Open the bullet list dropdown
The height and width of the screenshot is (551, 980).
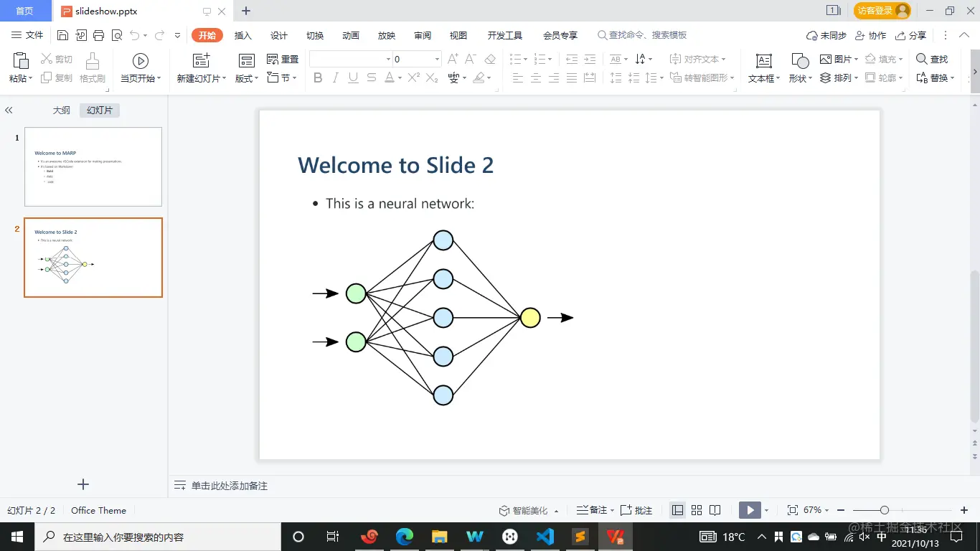pos(526,59)
